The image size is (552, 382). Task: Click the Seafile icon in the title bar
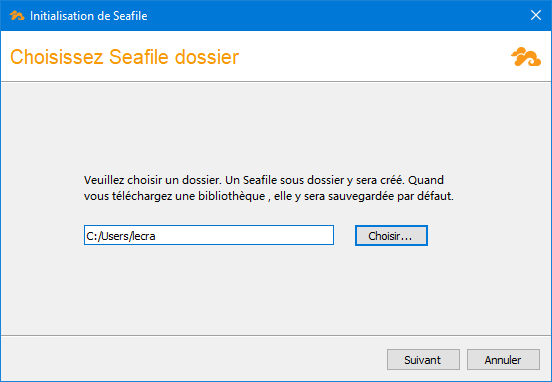point(17,15)
